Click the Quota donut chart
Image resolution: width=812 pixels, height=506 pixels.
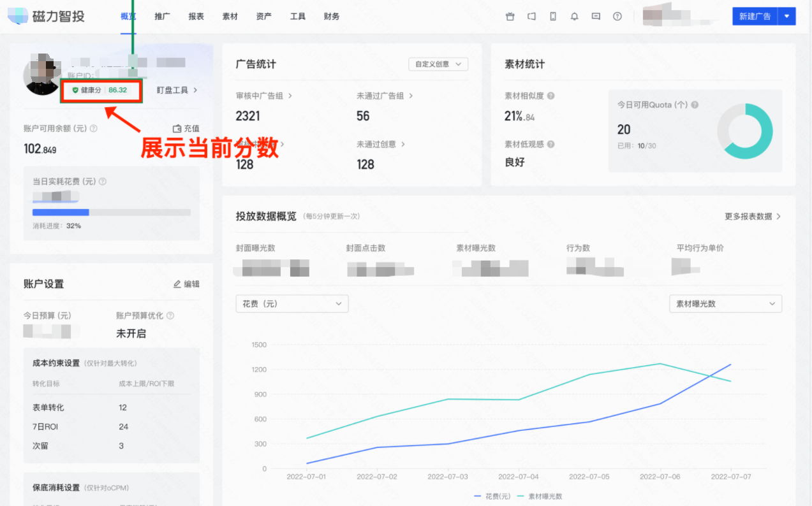click(744, 131)
